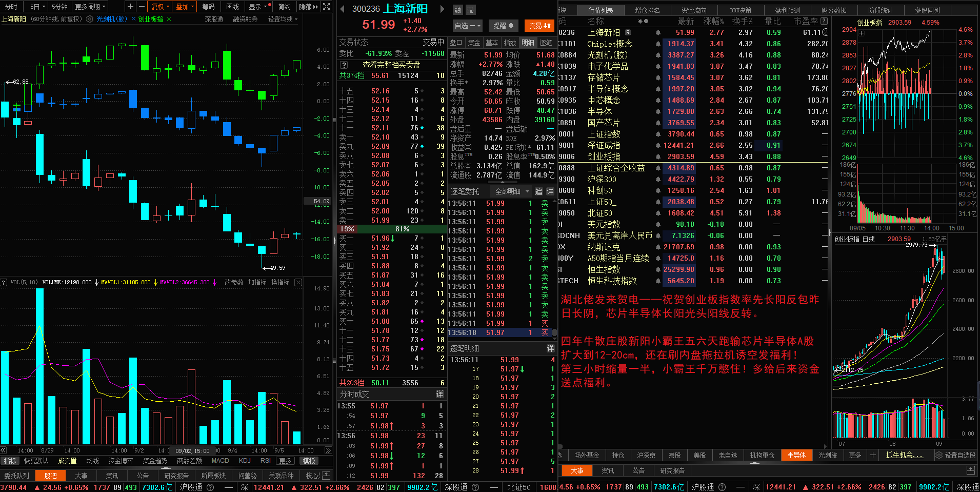The image size is (980, 492).
Task: Expand crosshair icon on 创业板指 mini chart
Action: (x=862, y=33)
